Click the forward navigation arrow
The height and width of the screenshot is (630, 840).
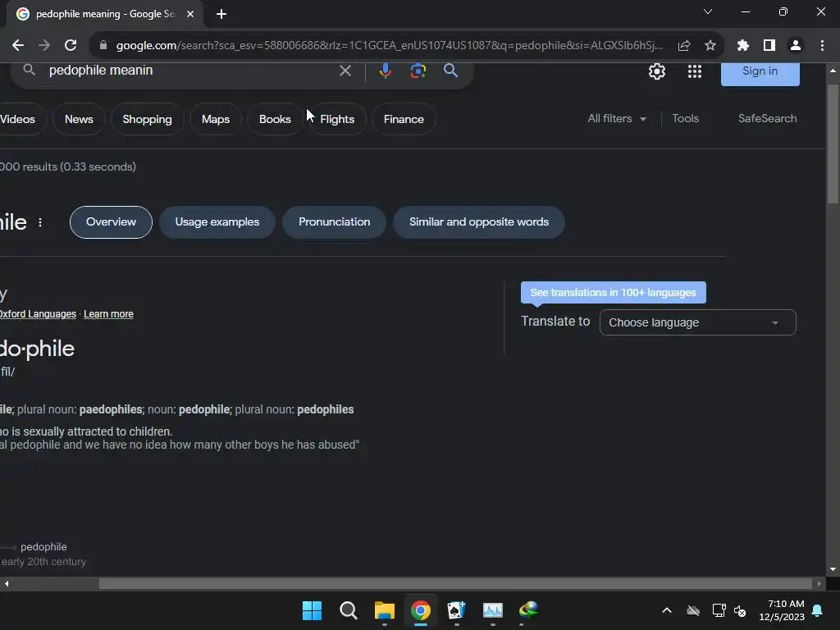[44, 46]
